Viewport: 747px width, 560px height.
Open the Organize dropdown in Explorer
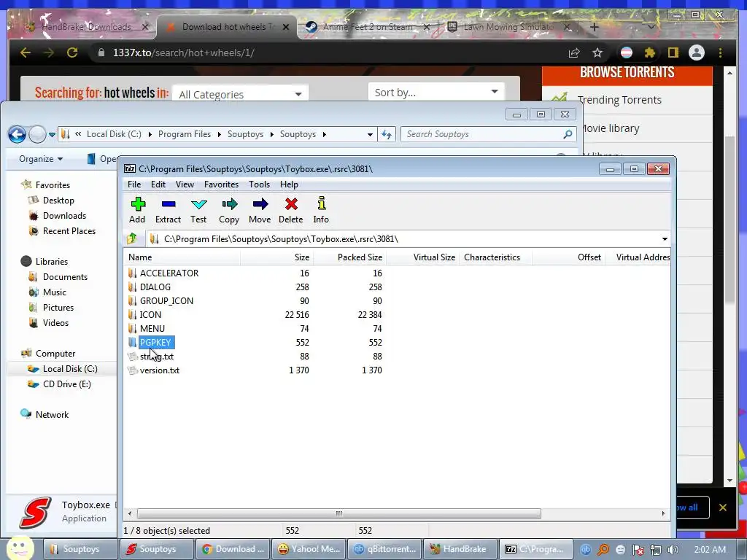(41, 159)
